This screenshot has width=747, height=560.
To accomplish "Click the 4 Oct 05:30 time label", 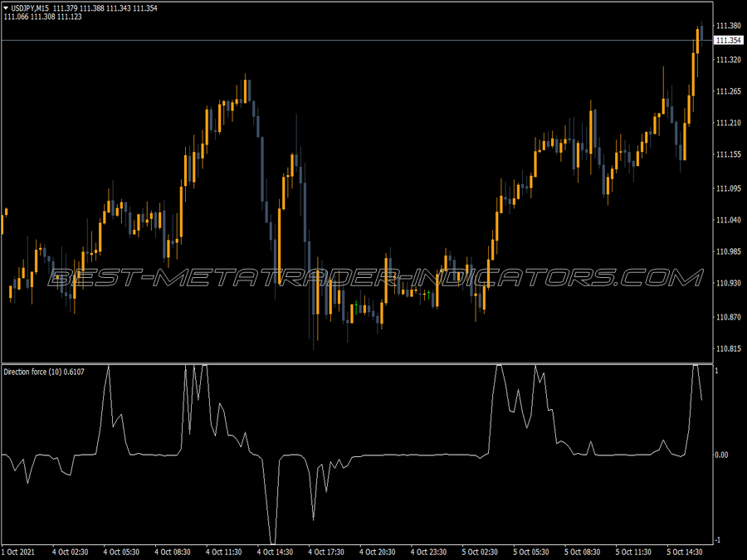I will tap(121, 553).
